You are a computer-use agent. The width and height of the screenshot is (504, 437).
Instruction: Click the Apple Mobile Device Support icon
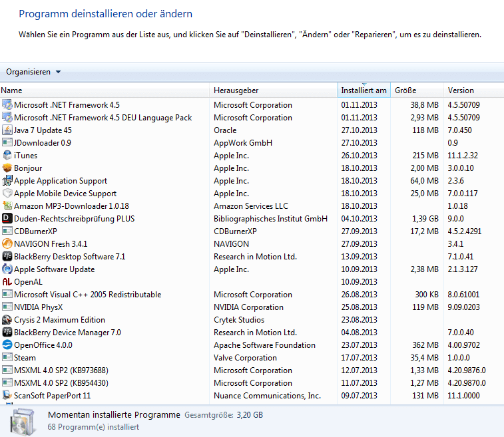7,194
